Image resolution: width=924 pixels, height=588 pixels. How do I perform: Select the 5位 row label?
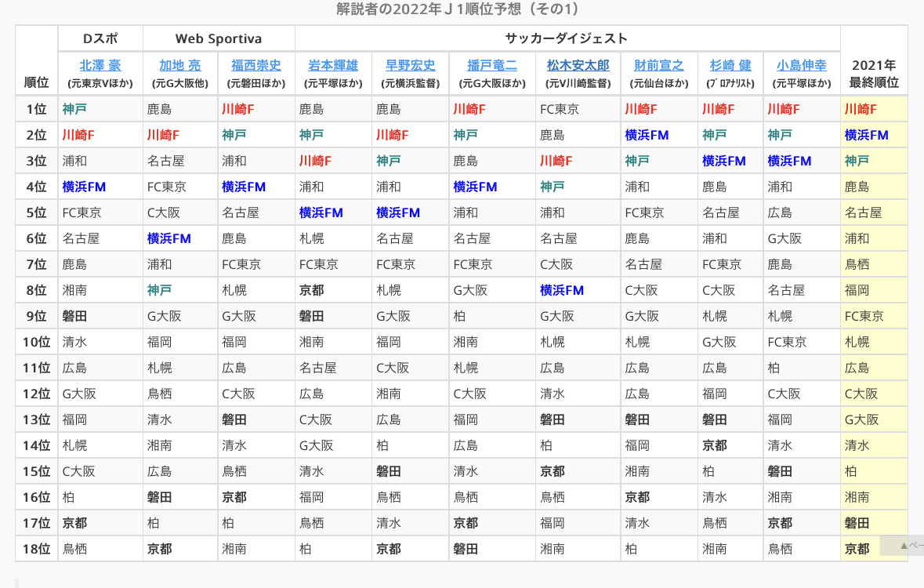(x=36, y=213)
